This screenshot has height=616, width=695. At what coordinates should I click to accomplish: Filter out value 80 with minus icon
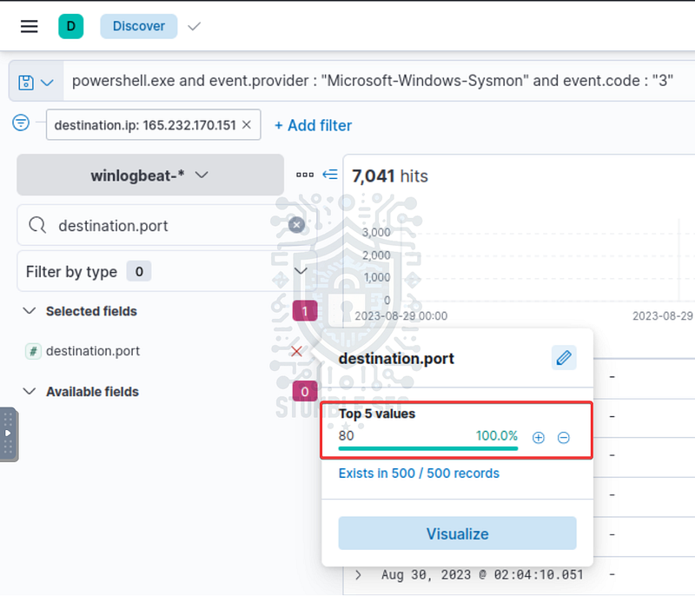(563, 438)
